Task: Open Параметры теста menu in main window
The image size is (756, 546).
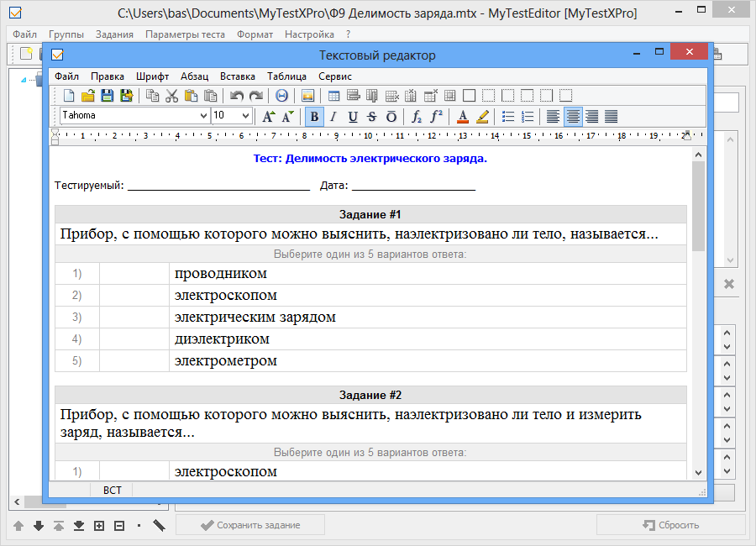Action: coord(185,34)
